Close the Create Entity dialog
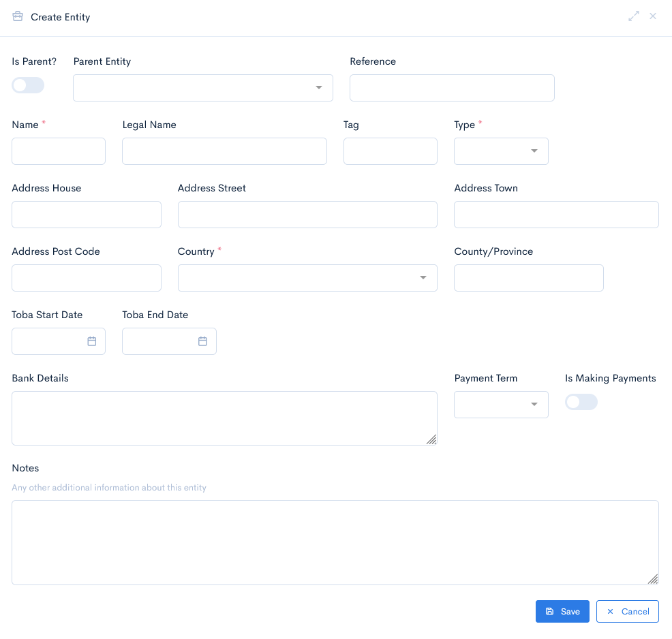Viewport: 672px width, 639px height. click(x=653, y=16)
